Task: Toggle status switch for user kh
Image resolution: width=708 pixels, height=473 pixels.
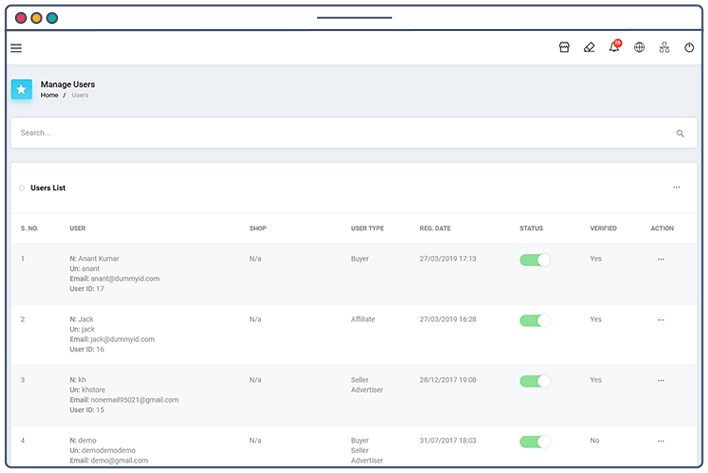Action: (535, 381)
